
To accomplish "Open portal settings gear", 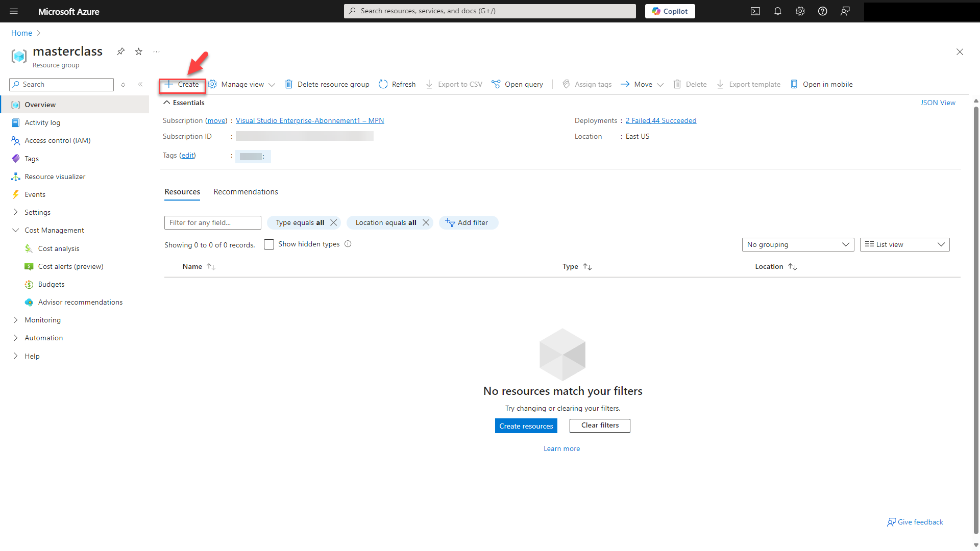I will [x=800, y=11].
